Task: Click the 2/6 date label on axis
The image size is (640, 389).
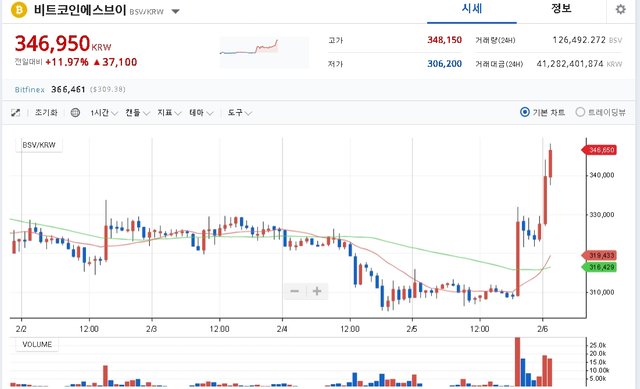Action: tap(542, 329)
